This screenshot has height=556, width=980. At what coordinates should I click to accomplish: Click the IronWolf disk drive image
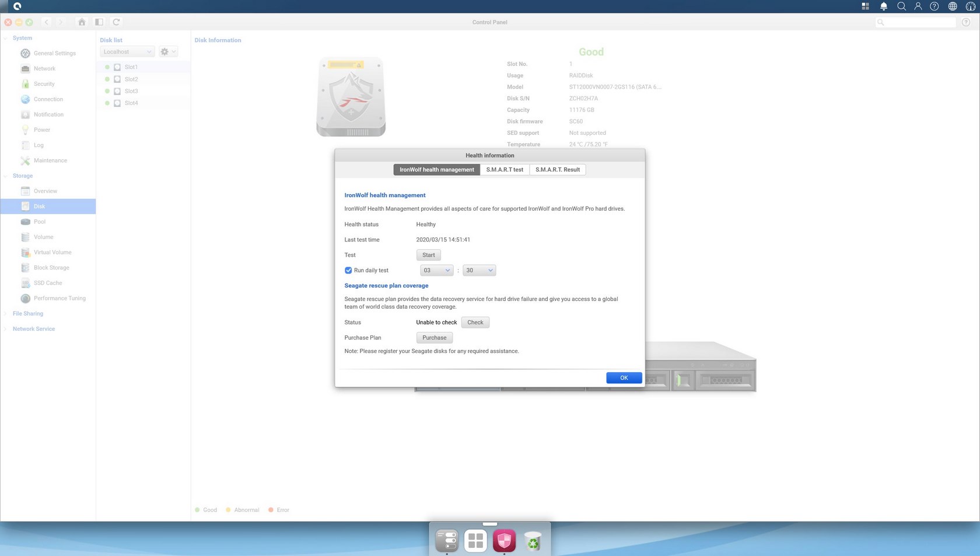(351, 97)
